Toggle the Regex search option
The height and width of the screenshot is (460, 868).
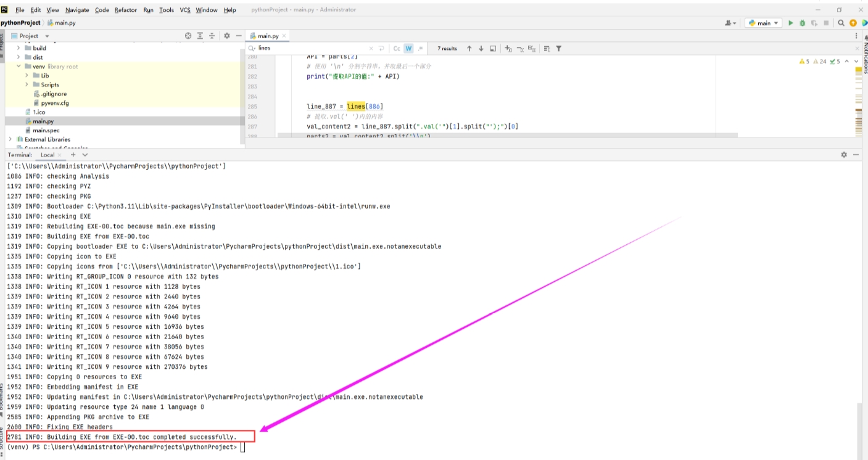pyautogui.click(x=420, y=48)
